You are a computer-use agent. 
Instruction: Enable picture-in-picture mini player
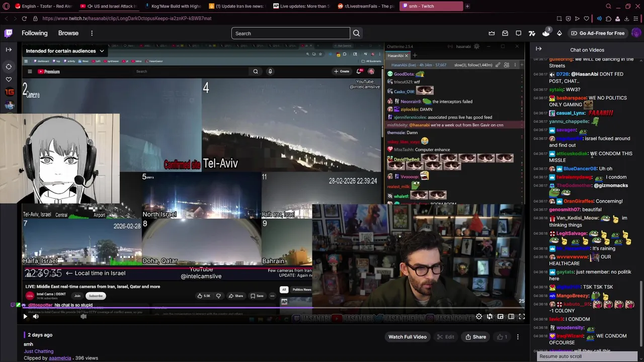click(500, 316)
